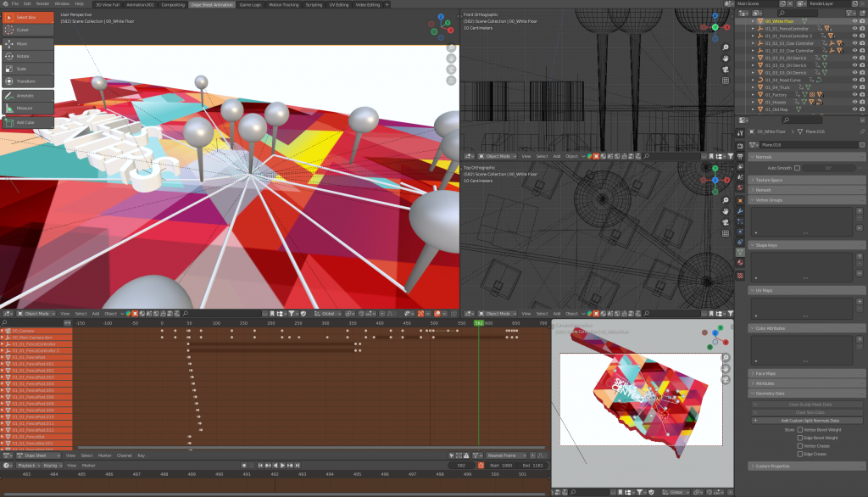The image size is (868, 497).
Task: Click the current frame number field
Action: tap(462, 466)
